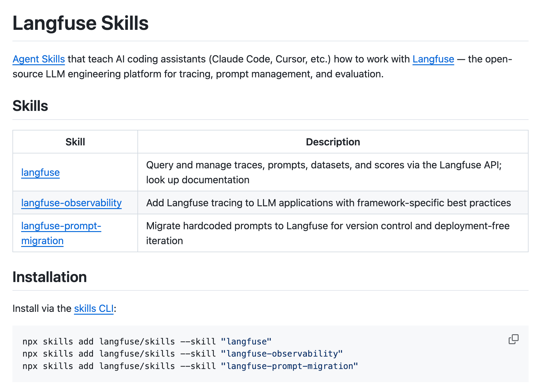Open the langfuse skill link in the table
This screenshot has height=392, width=541.
tap(40, 172)
